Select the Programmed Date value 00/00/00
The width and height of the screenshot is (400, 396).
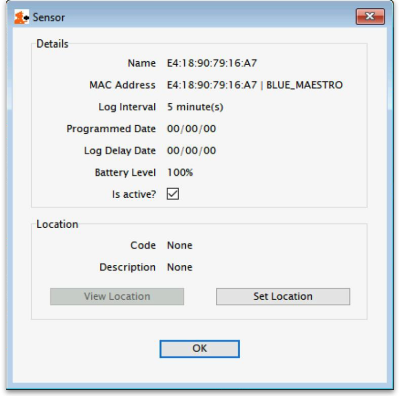(191, 129)
